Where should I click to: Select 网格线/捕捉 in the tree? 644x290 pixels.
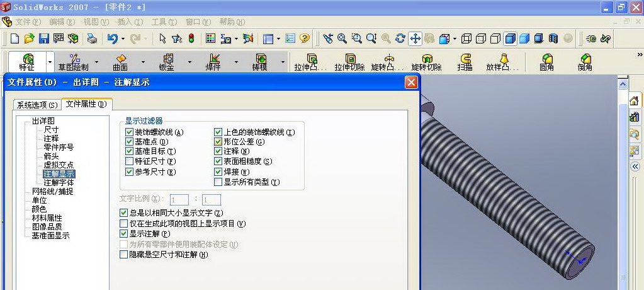[x=53, y=191]
